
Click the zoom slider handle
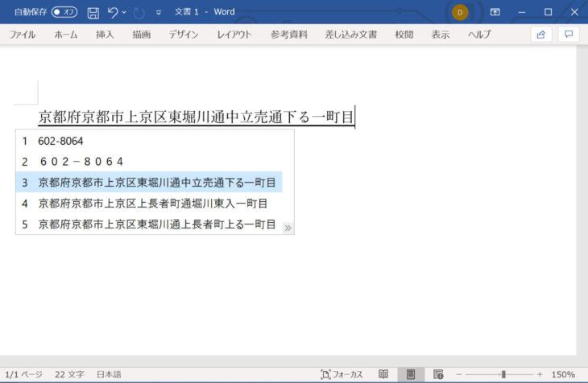coord(503,374)
